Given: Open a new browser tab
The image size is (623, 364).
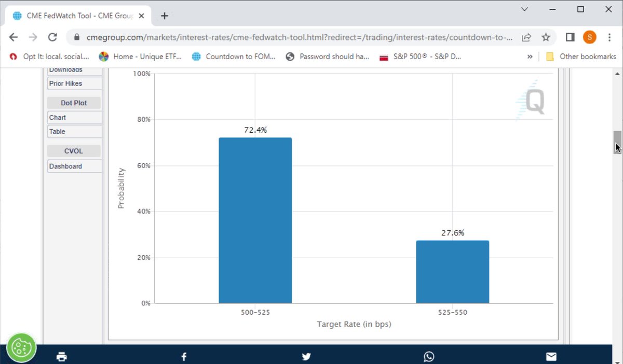Looking at the screenshot, I should click(x=165, y=16).
